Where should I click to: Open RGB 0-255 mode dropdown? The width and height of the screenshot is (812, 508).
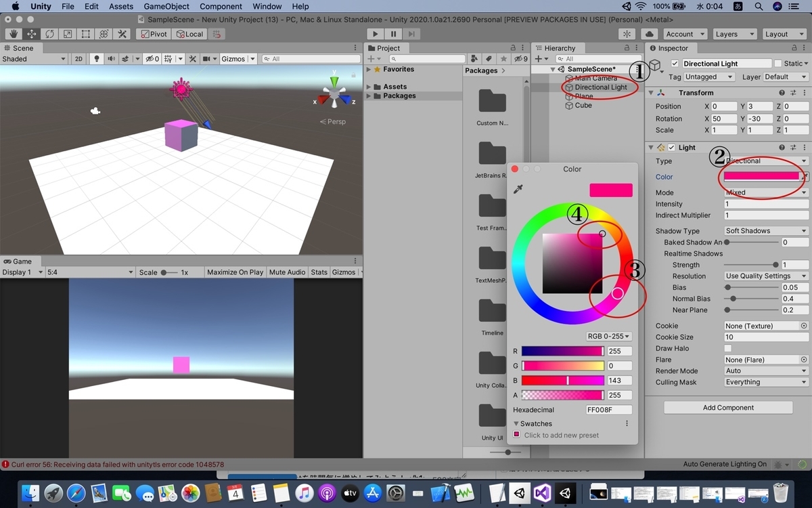[608, 336]
